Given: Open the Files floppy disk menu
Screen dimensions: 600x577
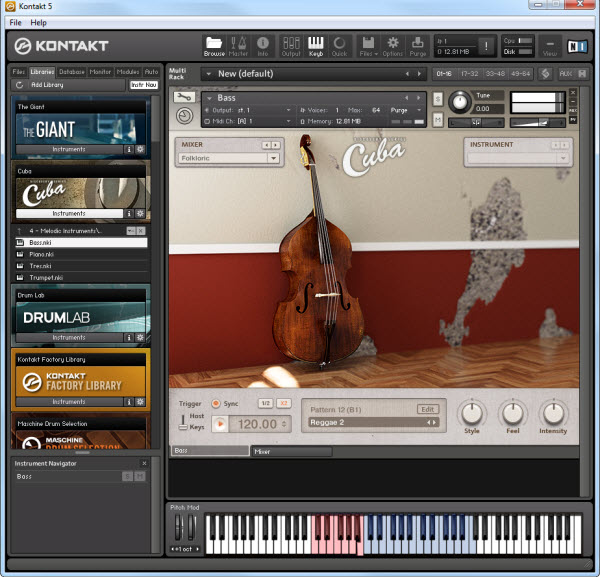Looking at the screenshot, I should [x=368, y=46].
